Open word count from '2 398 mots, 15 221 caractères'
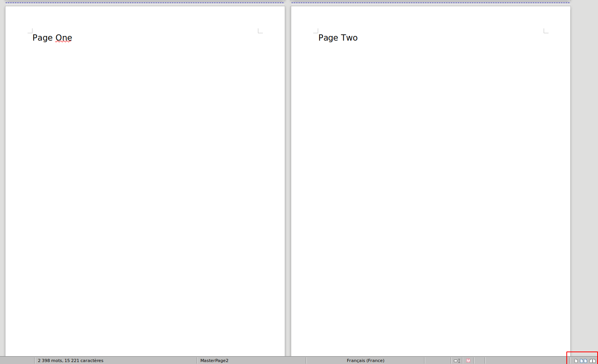Viewport: 598px width, 364px height. coord(71,360)
